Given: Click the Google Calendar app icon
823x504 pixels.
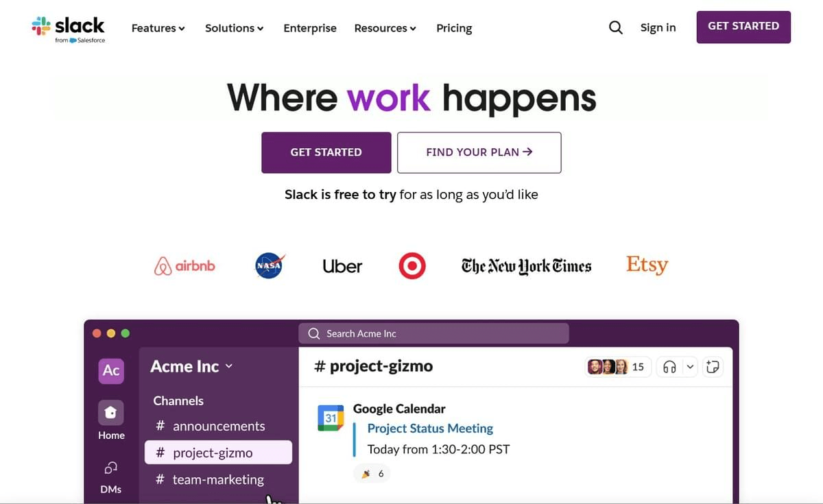Looking at the screenshot, I should click(331, 416).
